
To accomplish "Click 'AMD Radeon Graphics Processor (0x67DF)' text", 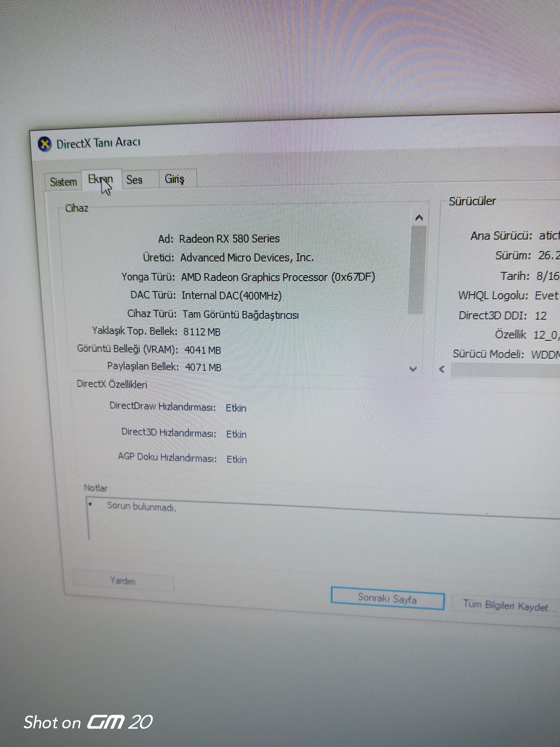I will pos(278,277).
